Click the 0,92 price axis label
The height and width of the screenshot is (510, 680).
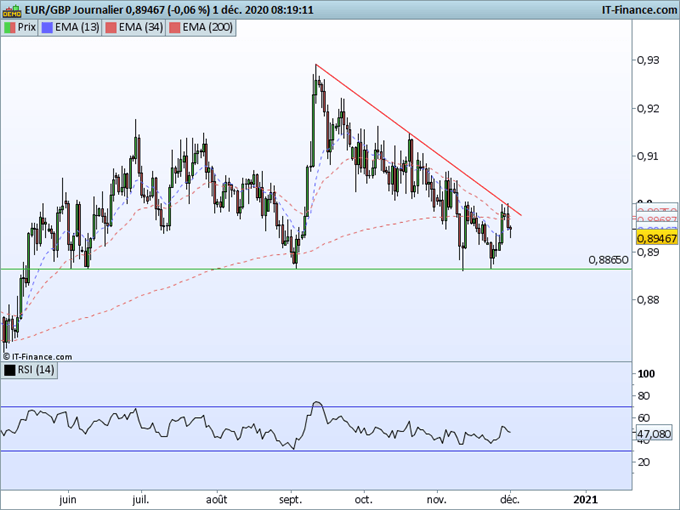point(648,108)
